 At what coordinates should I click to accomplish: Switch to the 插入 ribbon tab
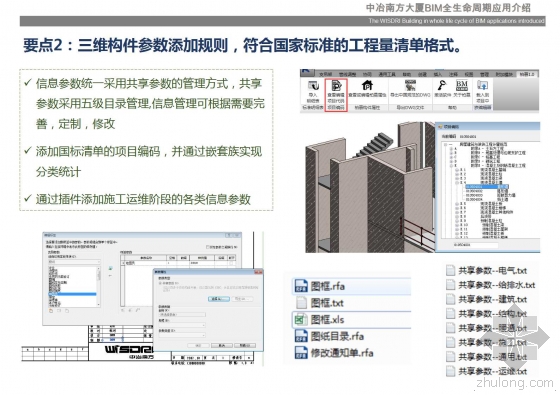[437, 74]
